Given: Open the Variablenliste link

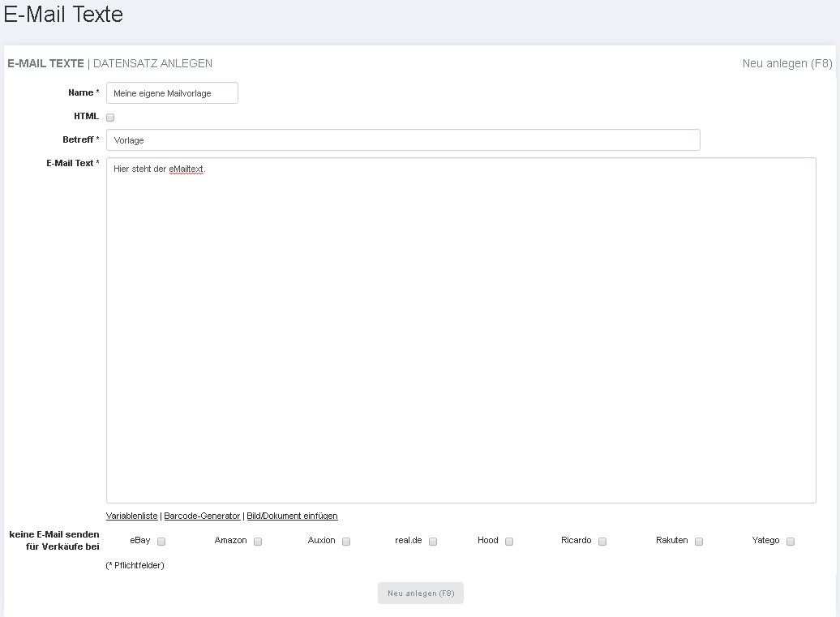Looking at the screenshot, I should [x=131, y=516].
